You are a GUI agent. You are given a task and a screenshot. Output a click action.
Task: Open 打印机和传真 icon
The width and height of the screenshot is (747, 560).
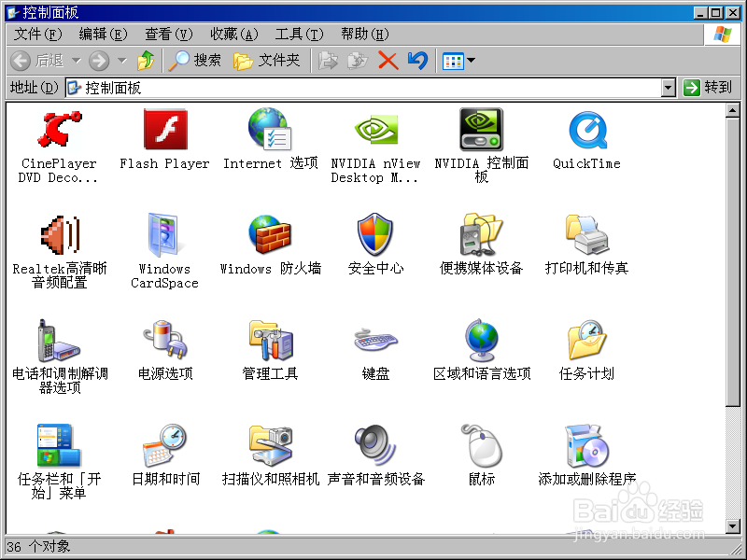(x=587, y=235)
